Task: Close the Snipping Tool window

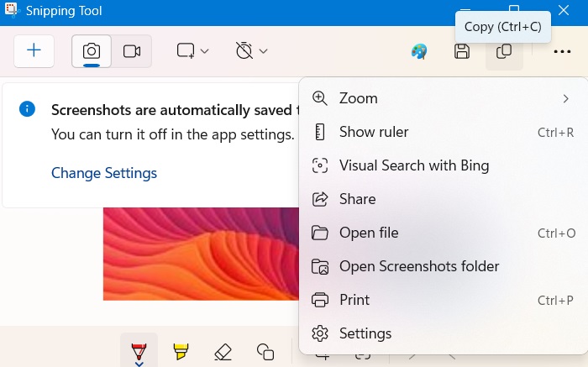Action: coord(564,10)
